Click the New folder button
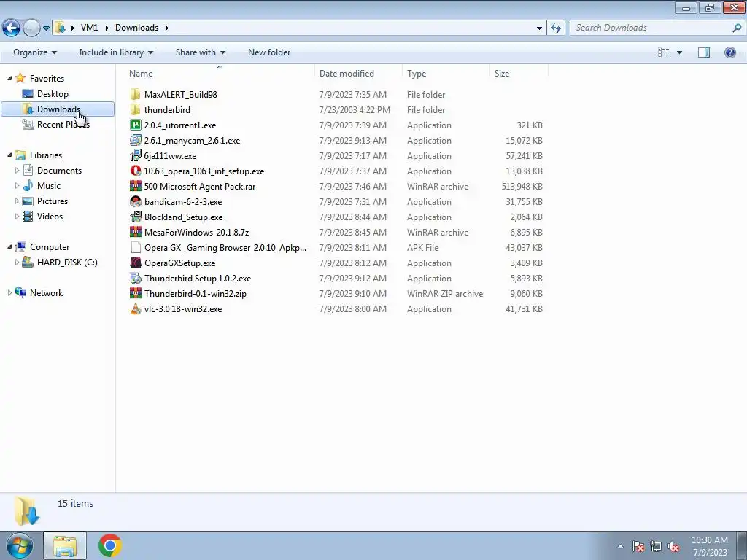The image size is (747, 560). [x=269, y=52]
